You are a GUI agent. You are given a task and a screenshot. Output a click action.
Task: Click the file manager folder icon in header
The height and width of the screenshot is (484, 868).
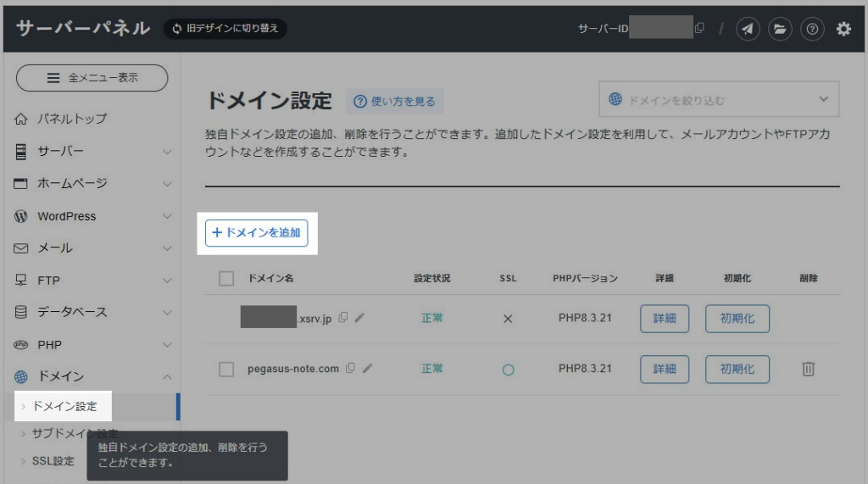(x=780, y=29)
